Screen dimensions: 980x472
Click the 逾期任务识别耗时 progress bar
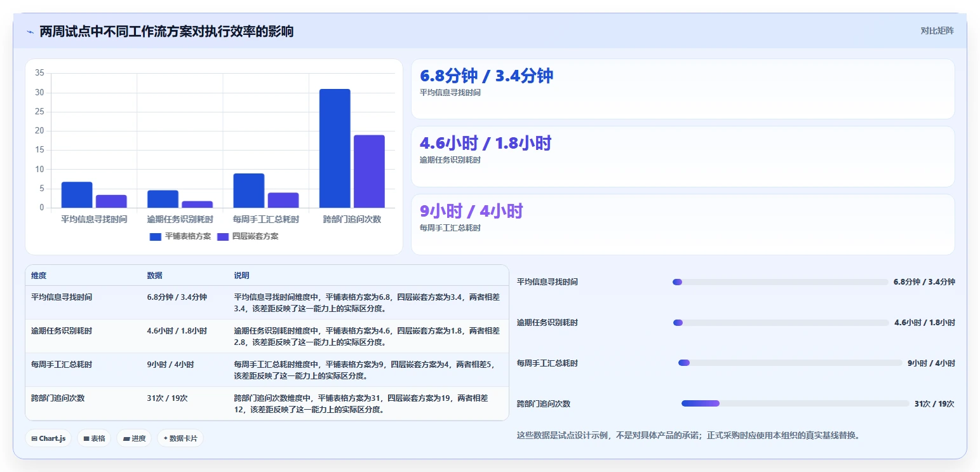[781, 323]
